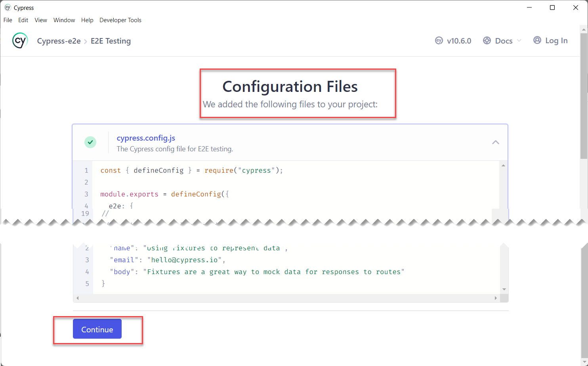Click the 'The Cypress config file for E2E testing.' text
This screenshot has height=366, width=588.
pyautogui.click(x=175, y=149)
